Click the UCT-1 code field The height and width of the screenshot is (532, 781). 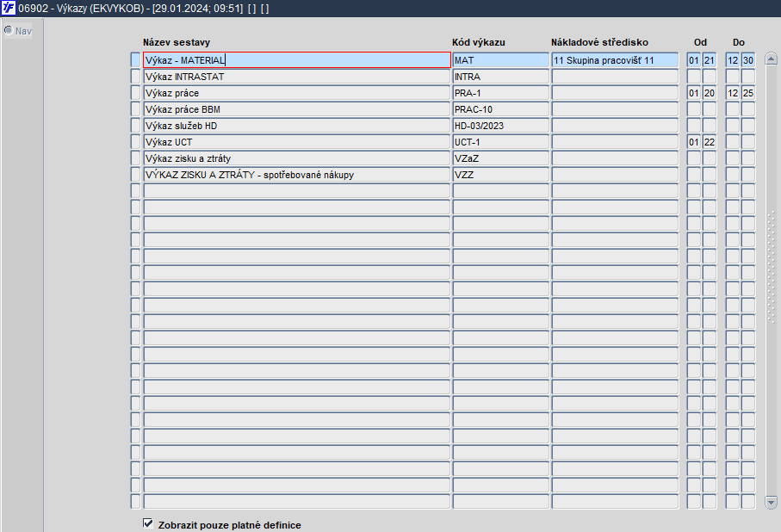click(x=500, y=142)
